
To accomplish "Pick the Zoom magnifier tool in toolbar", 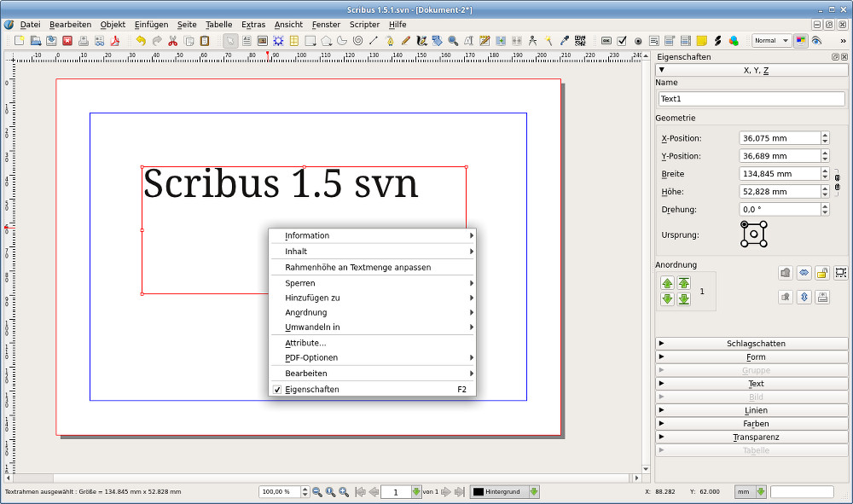I will (453, 41).
